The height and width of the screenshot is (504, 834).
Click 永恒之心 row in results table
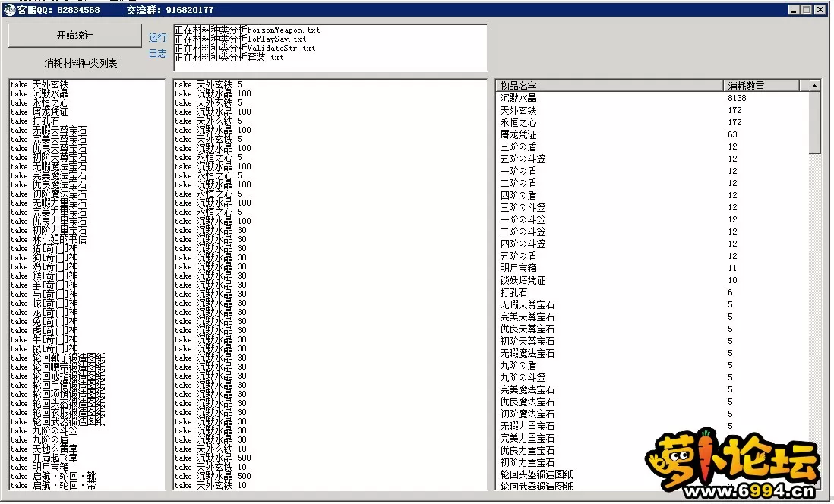tap(652, 123)
